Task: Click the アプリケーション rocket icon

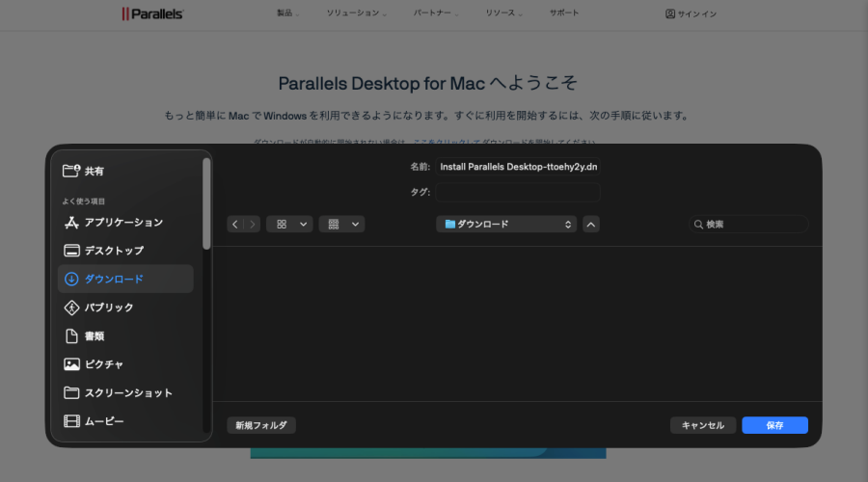Action: tap(71, 223)
